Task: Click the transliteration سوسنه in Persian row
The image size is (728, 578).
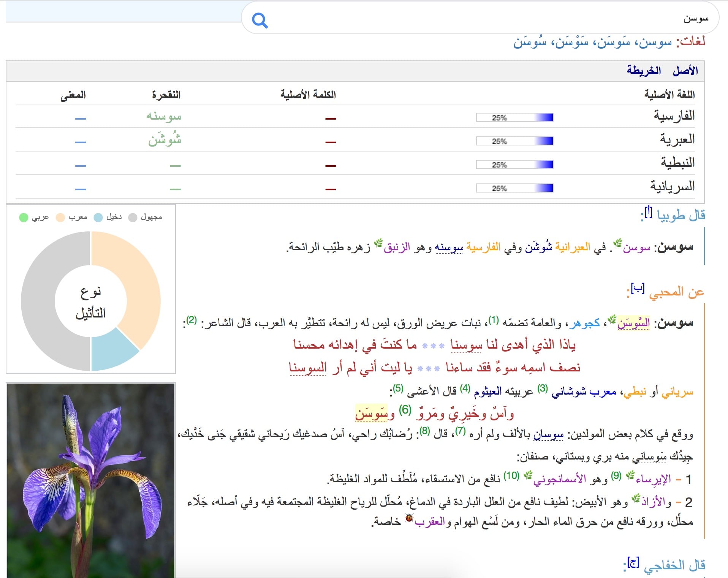Action: [x=164, y=116]
